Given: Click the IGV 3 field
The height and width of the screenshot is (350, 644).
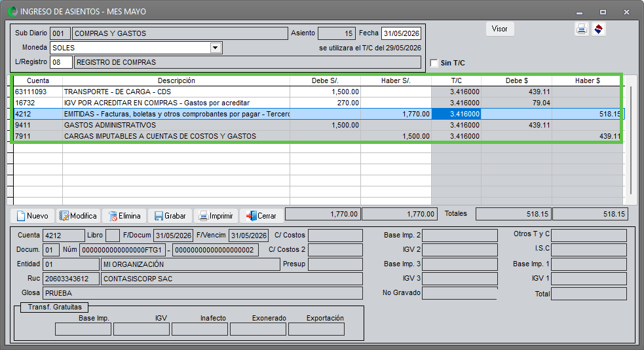Looking at the screenshot, I should pyautogui.click(x=460, y=279).
